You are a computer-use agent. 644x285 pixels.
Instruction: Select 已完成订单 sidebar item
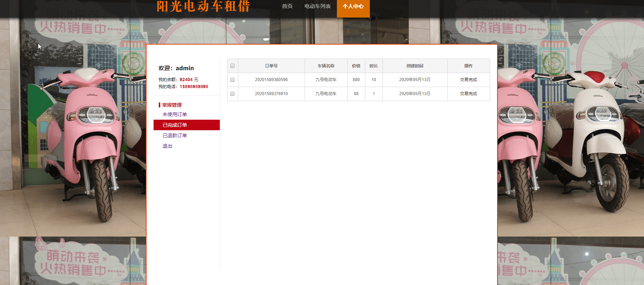click(x=175, y=125)
